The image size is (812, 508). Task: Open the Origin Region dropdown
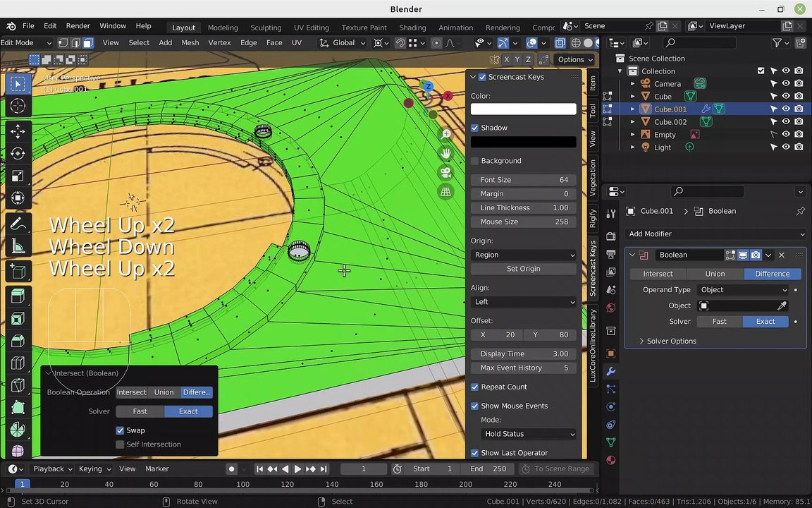523,255
